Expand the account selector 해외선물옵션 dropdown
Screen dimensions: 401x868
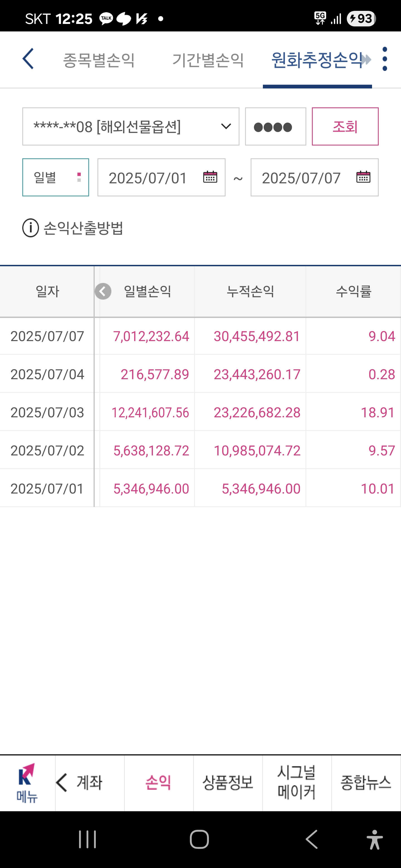(131, 127)
